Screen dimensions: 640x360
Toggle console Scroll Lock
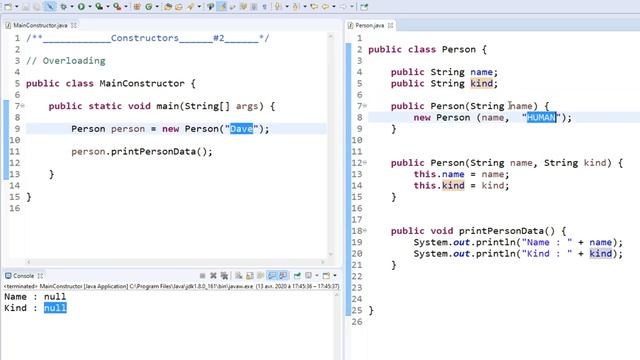pyautogui.click(x=250, y=276)
